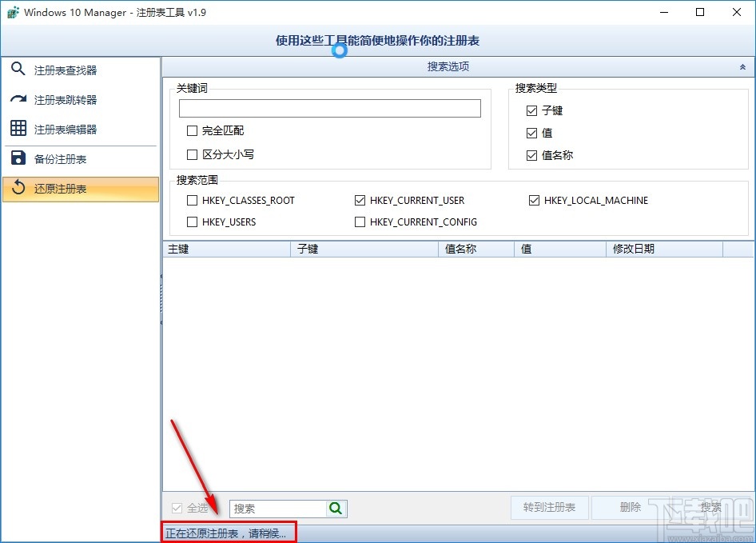Click inside the 关键词 input field
This screenshot has width=756, height=543.
tap(329, 108)
